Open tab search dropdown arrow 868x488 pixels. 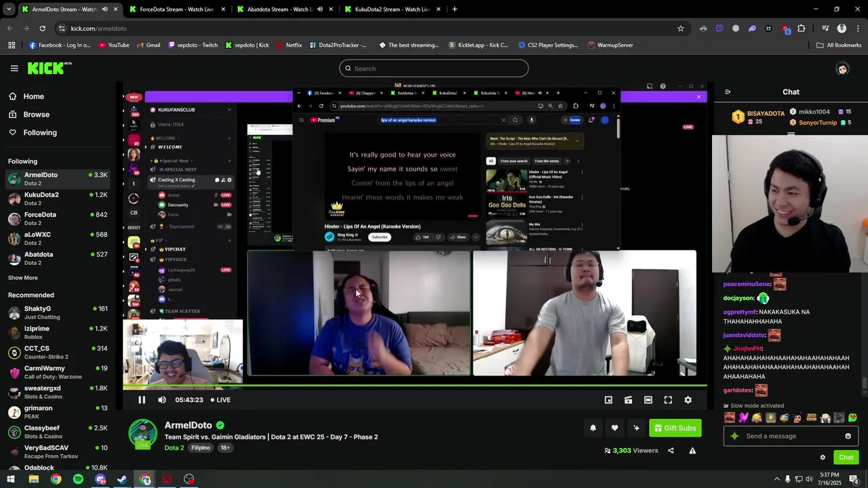pos(9,9)
